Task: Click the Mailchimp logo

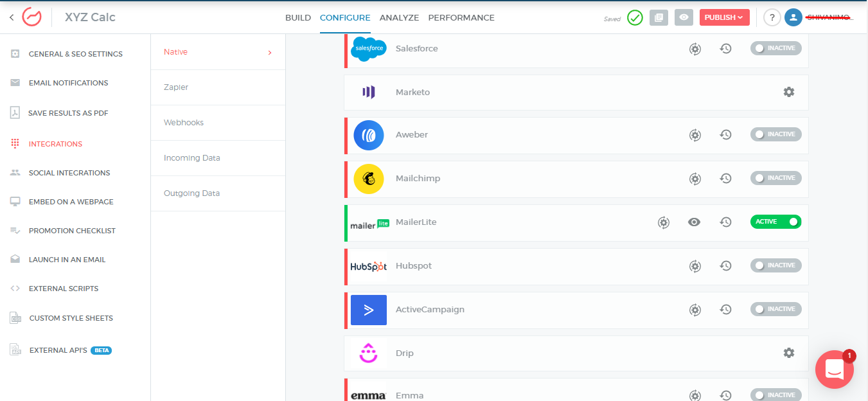Action: pos(369,179)
